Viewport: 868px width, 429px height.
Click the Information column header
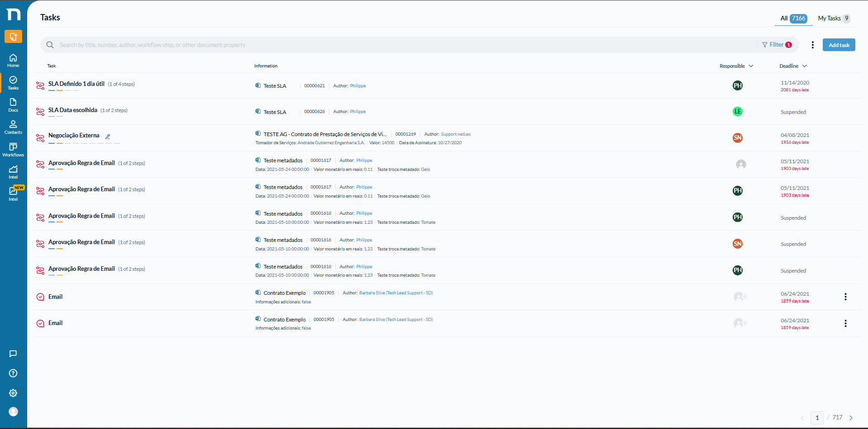[266, 66]
